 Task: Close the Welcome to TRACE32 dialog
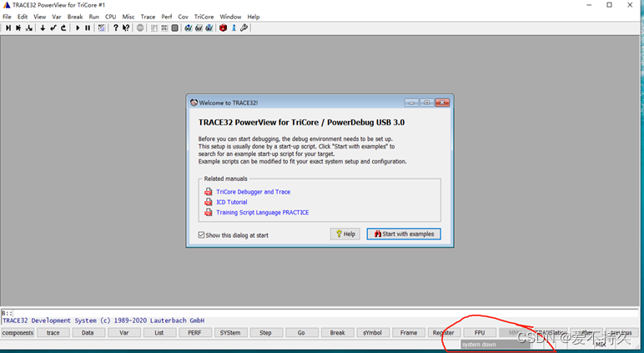click(x=442, y=103)
